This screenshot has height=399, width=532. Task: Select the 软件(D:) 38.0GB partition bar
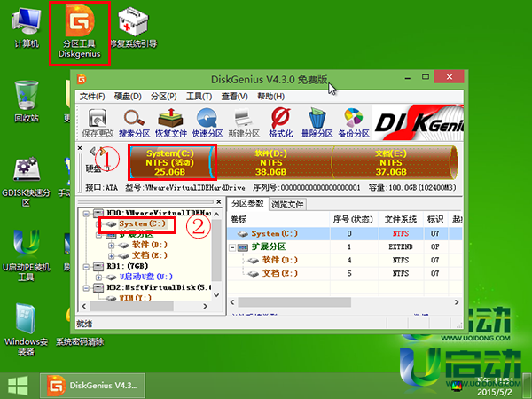coord(271,162)
